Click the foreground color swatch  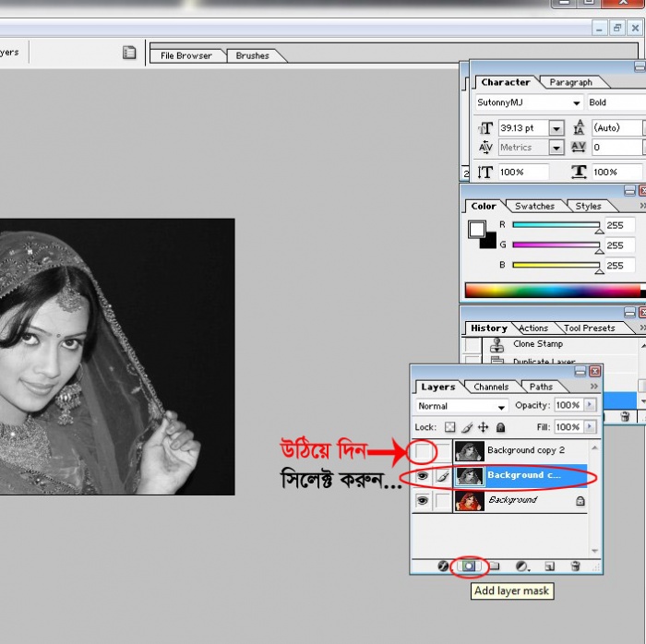pos(477,229)
